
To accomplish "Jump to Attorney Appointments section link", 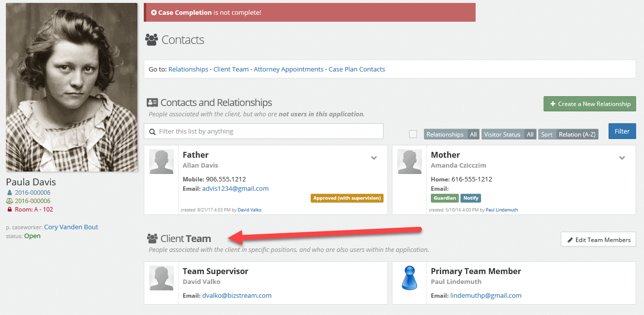I will 289,70.
